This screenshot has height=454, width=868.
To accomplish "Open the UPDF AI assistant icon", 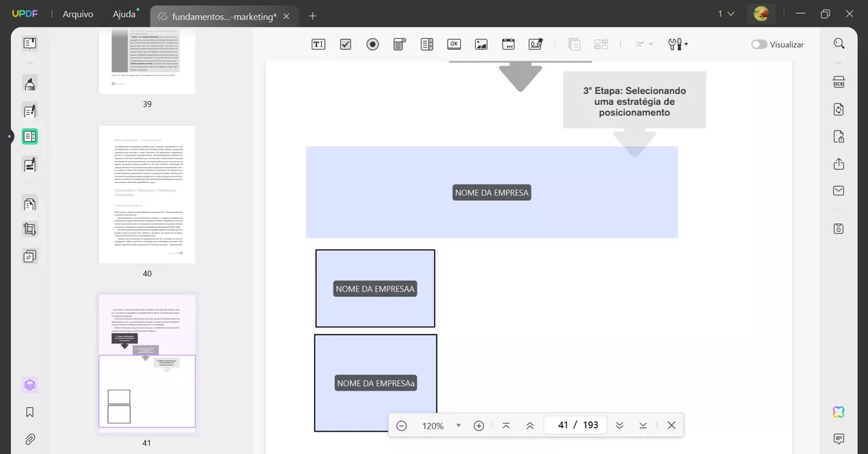I will pos(839,412).
